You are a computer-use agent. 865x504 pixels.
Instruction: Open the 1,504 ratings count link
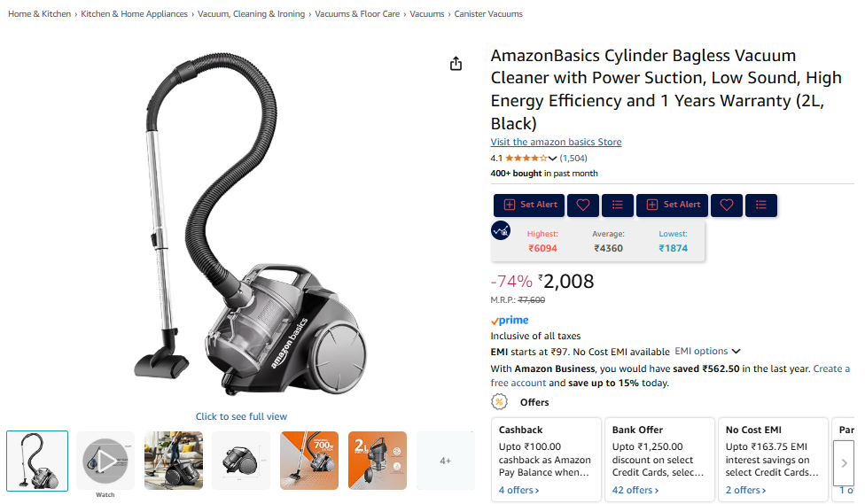tap(573, 159)
